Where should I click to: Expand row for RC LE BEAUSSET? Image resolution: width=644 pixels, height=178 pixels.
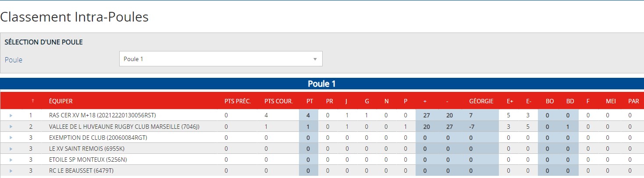(11, 171)
